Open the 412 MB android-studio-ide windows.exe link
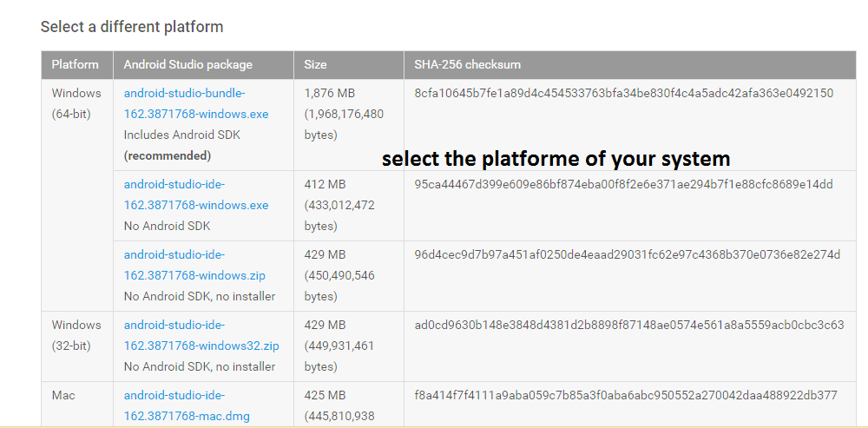868x428 pixels. (x=196, y=194)
